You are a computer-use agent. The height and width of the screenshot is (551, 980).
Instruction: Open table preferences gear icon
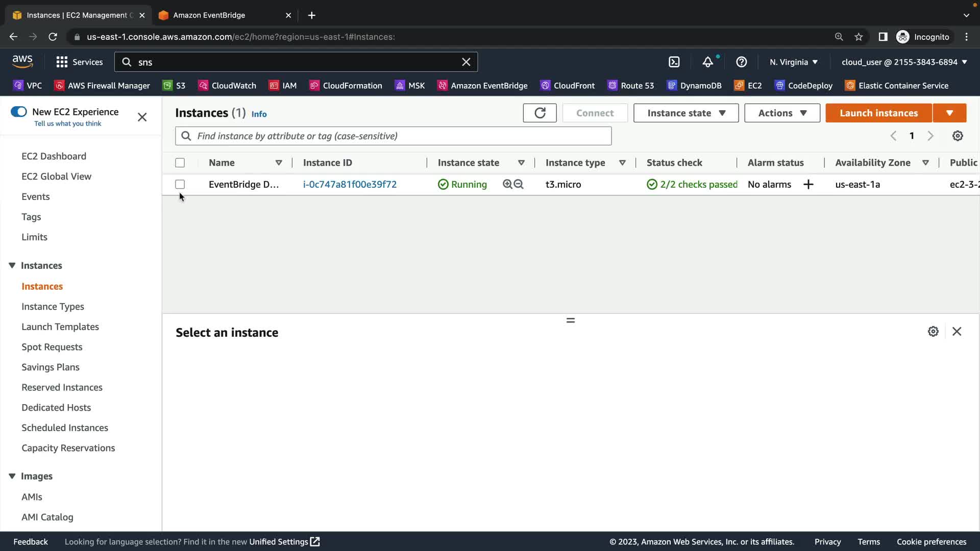click(958, 136)
